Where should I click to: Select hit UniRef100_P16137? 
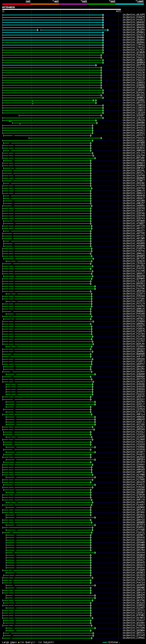coord(134,80)
